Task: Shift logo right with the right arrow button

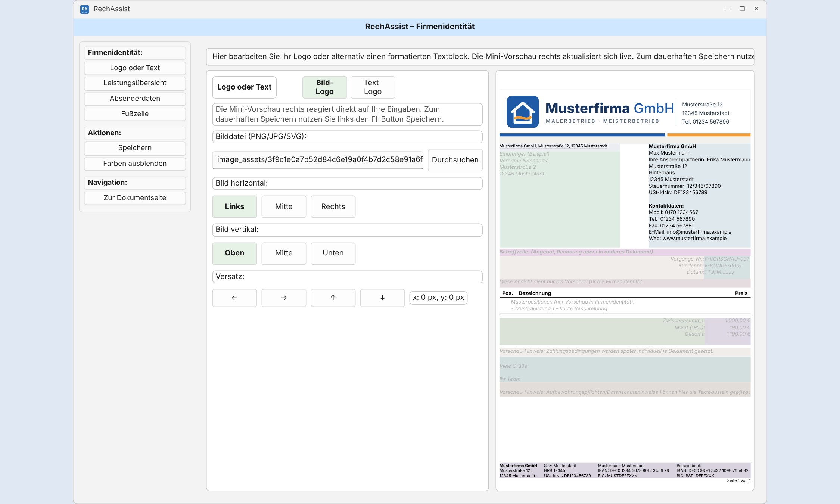Action: coord(284,298)
